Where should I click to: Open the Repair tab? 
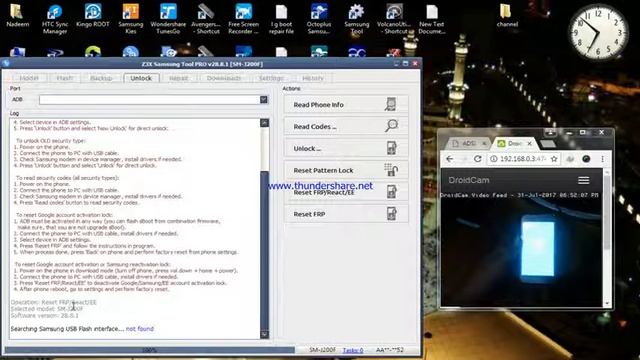coord(178,78)
